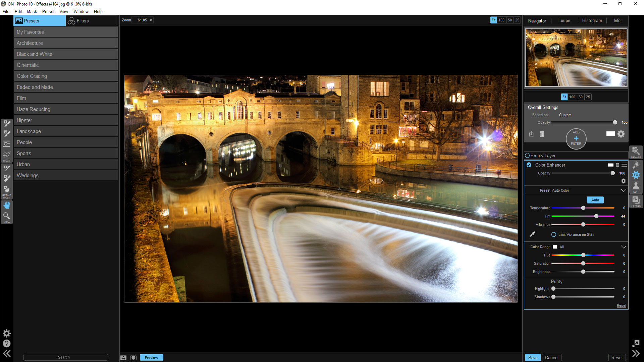Toggle the A compare view button
Image resolution: width=644 pixels, height=362 pixels.
pyautogui.click(x=123, y=358)
